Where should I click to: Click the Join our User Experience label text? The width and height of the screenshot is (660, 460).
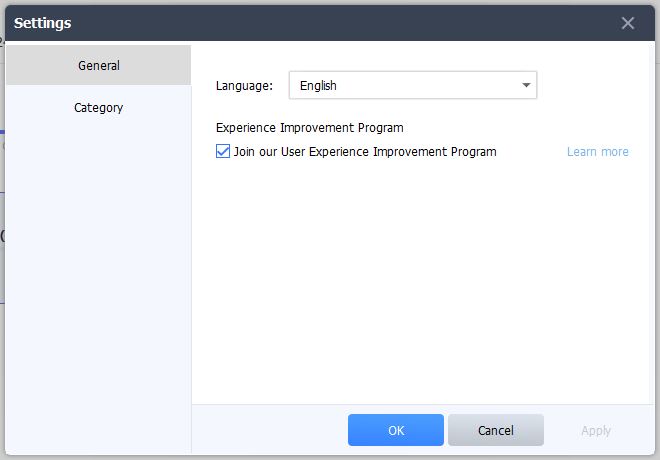[x=365, y=152]
